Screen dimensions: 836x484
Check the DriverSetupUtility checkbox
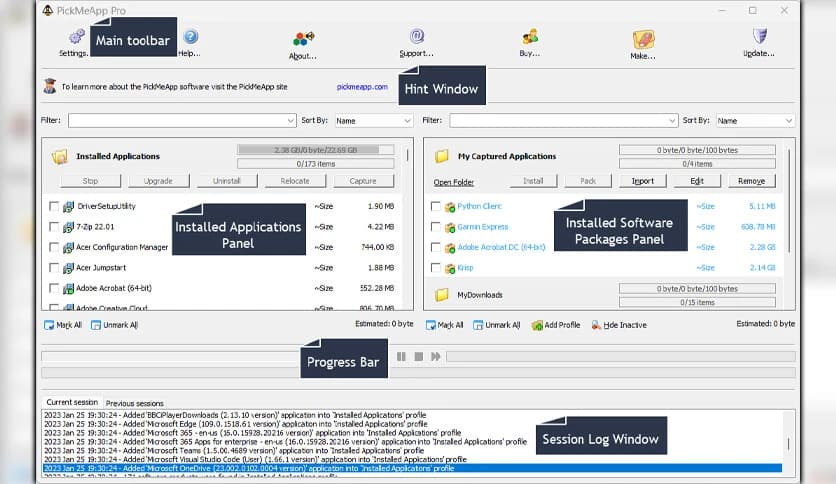coord(54,206)
